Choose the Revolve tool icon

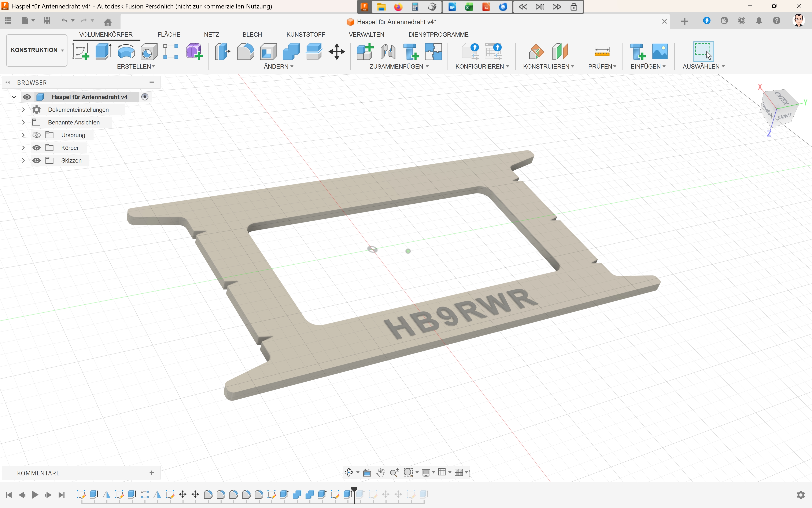(126, 51)
